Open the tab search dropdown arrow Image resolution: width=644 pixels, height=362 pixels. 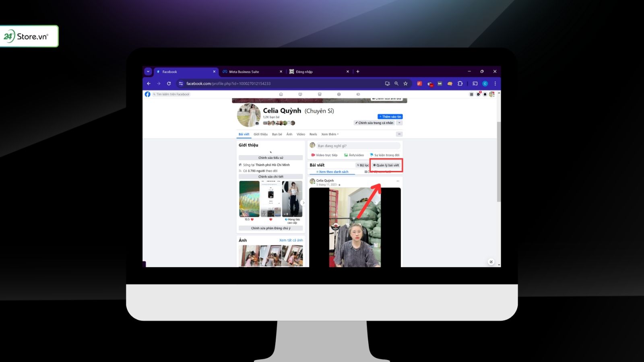[148, 72]
